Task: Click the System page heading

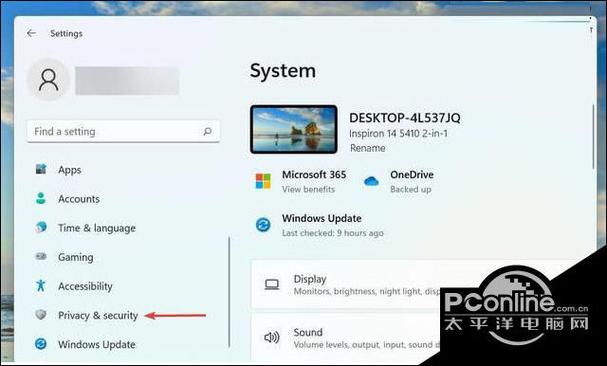Action: (x=283, y=71)
